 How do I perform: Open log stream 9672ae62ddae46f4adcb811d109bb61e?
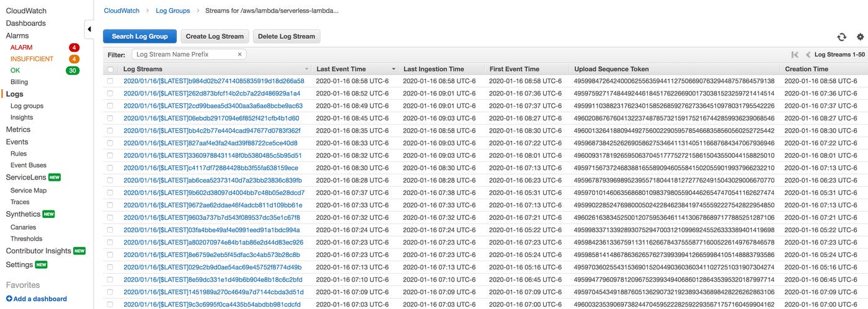(x=213, y=205)
